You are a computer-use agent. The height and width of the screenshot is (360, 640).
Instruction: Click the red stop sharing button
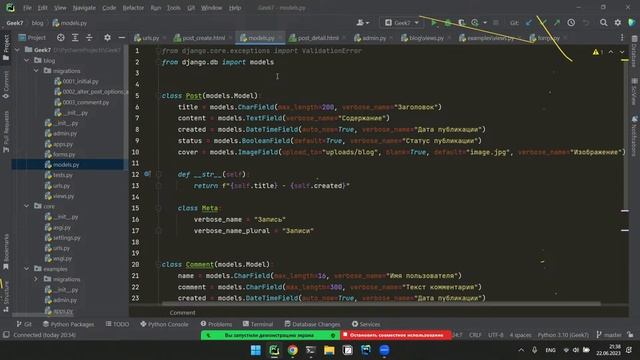(396, 335)
